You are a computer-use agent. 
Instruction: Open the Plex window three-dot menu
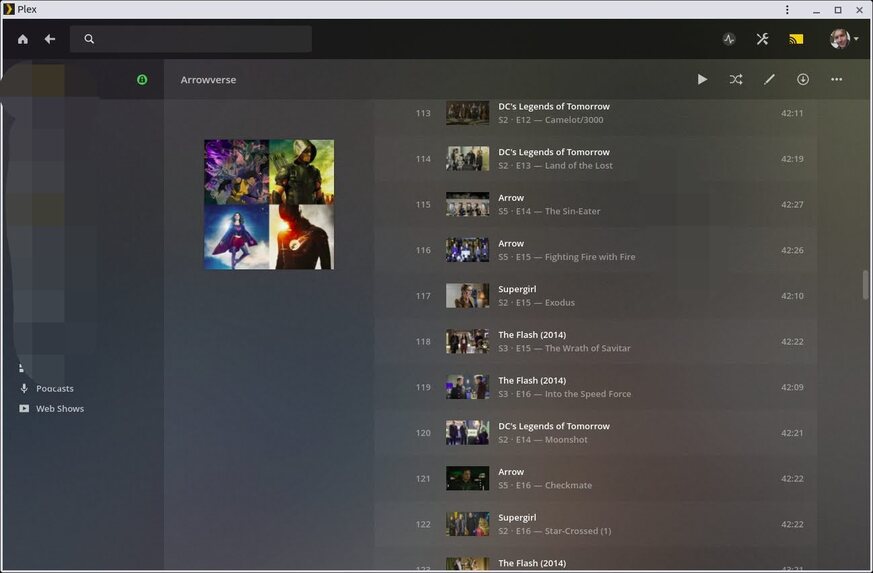(x=787, y=9)
